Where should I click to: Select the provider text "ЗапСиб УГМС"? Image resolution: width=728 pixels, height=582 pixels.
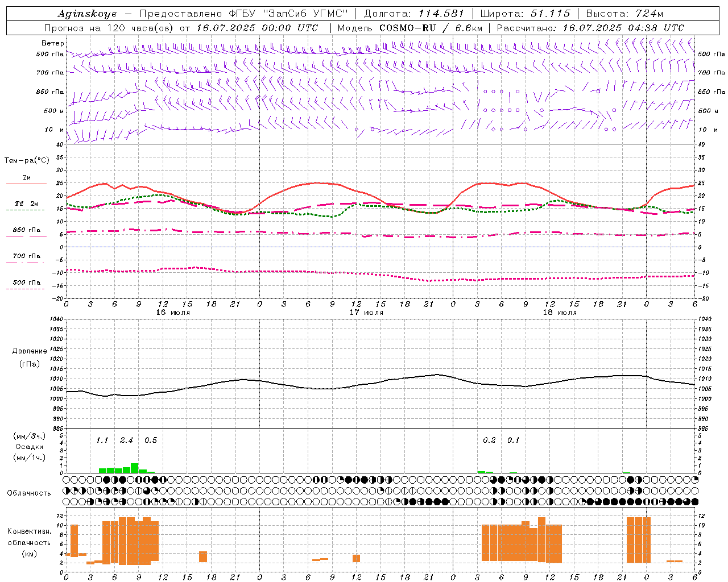pos(306,14)
